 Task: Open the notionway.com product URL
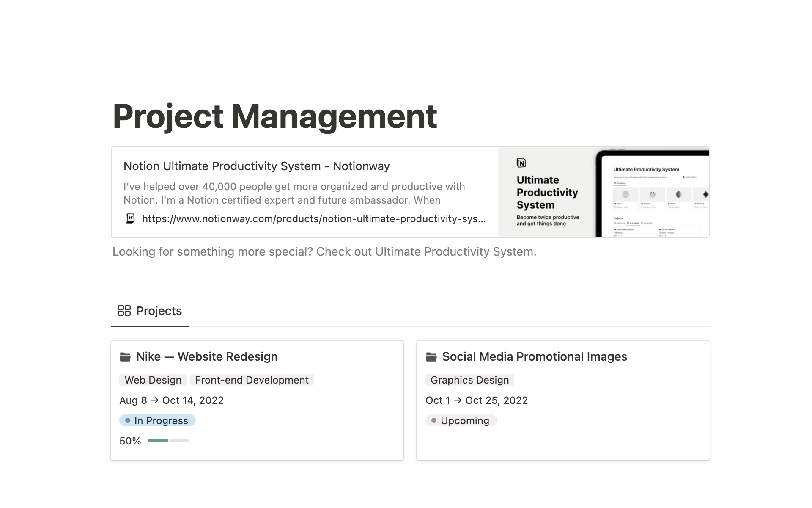point(313,219)
